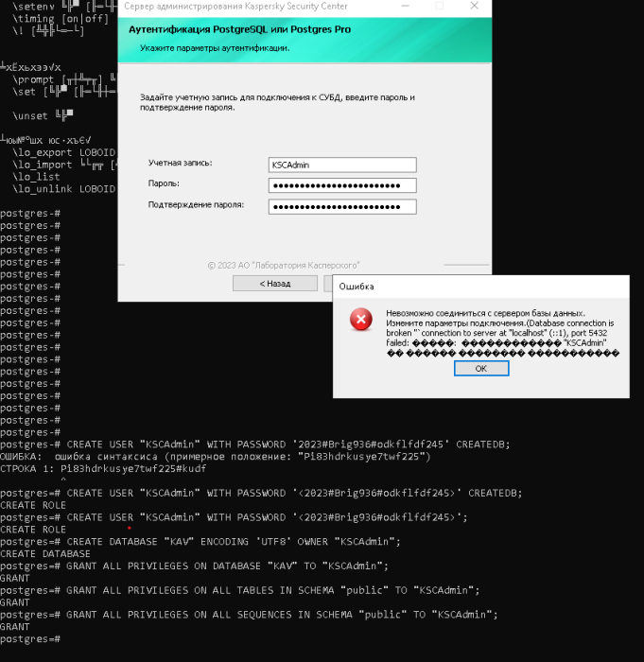Image resolution: width=644 pixels, height=662 pixels.
Task: Click terminal text '\timing [on|off]'
Action: [61, 19]
